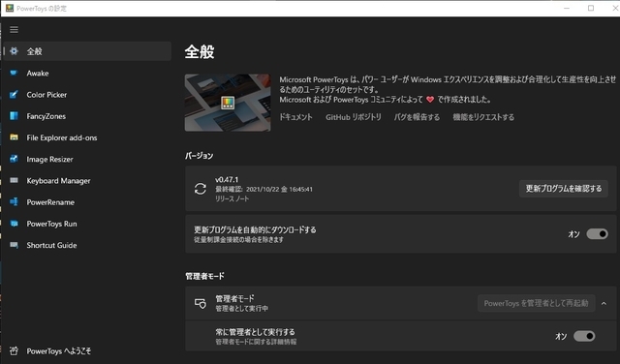Click the File Explorer add-ons folder icon
620x364 pixels.
(14, 137)
